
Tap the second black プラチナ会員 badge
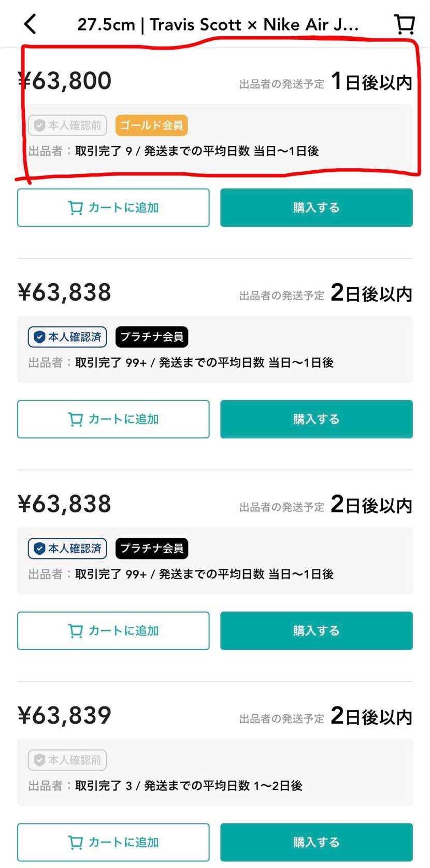coord(151,549)
